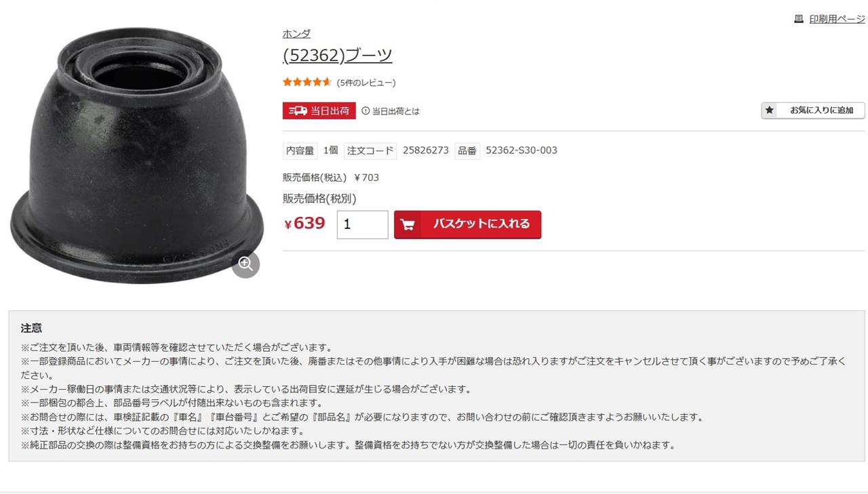The image size is (868, 494).
Task: Click the 注文コード label box
Action: 370,150
